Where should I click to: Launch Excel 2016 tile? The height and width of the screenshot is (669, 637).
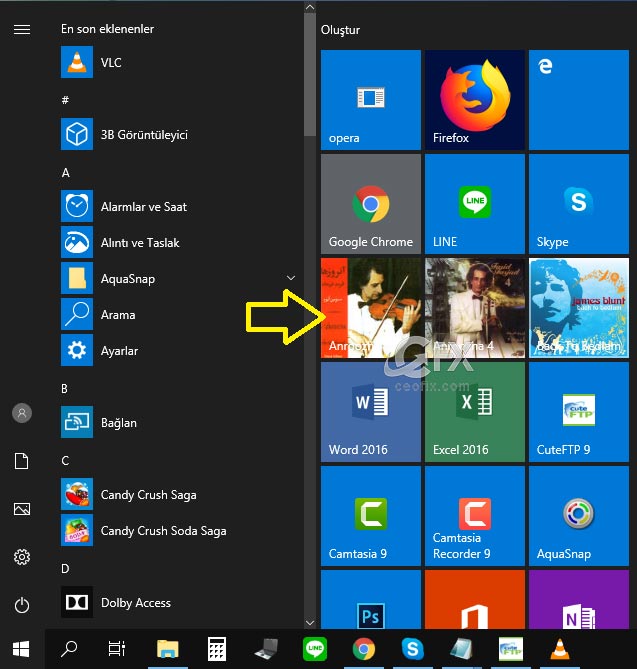point(475,412)
